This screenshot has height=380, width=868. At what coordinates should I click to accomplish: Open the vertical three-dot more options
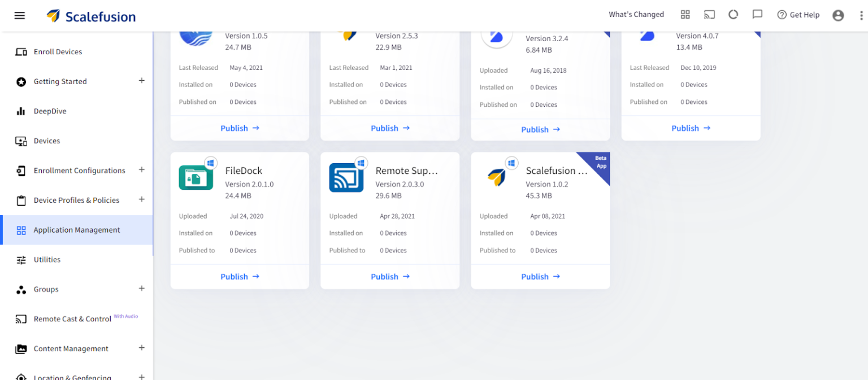(x=861, y=15)
